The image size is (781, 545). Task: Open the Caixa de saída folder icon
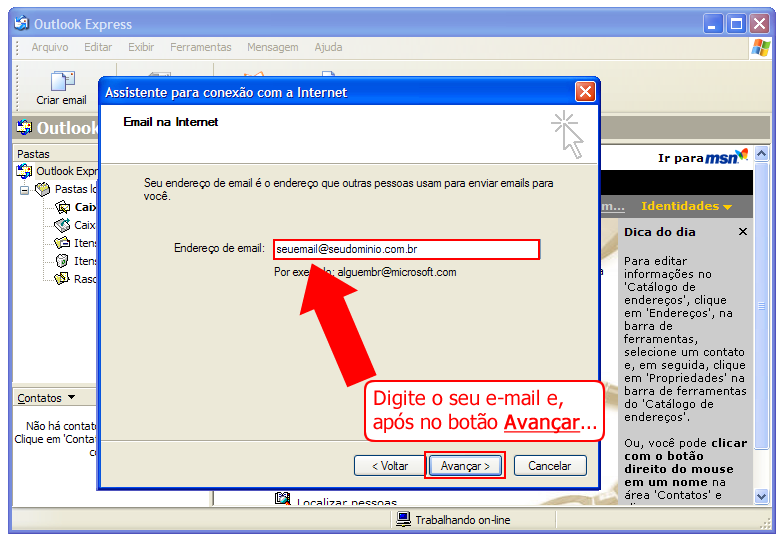click(x=62, y=225)
